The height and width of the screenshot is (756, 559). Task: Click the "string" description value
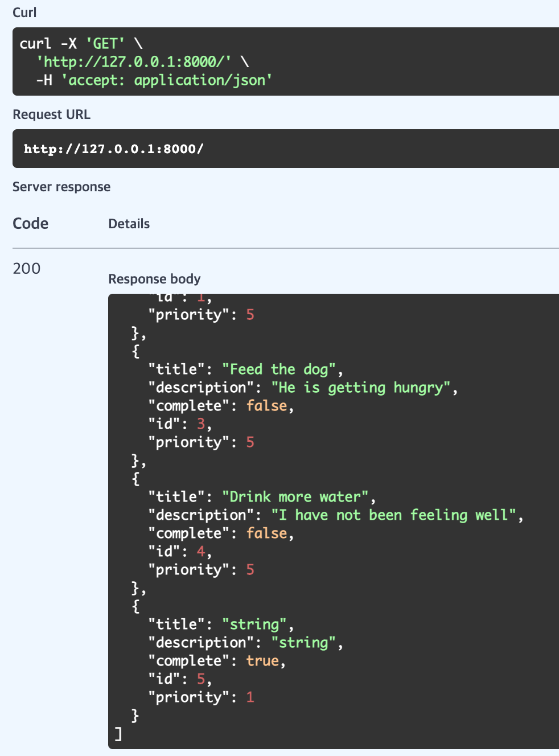pyautogui.click(x=304, y=643)
